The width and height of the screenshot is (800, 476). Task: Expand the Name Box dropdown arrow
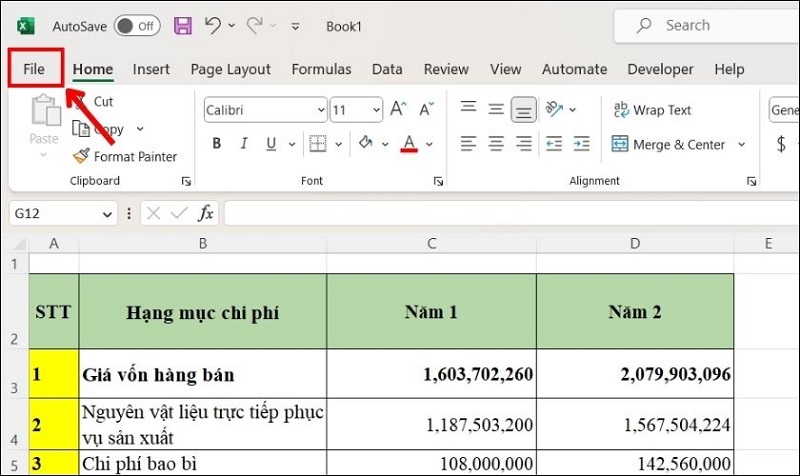coord(108,214)
